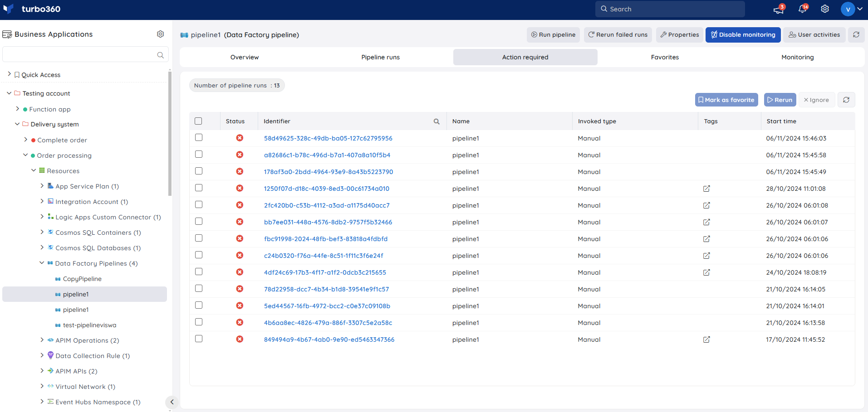Click the Quick Access bookmark icon
This screenshot has height=412, width=868.
(x=17, y=75)
